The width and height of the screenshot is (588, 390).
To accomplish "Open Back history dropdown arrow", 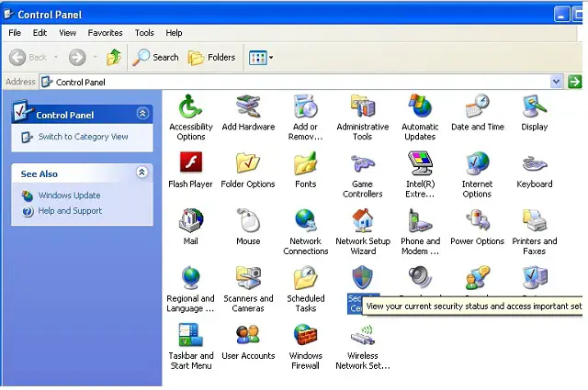I will 56,57.
